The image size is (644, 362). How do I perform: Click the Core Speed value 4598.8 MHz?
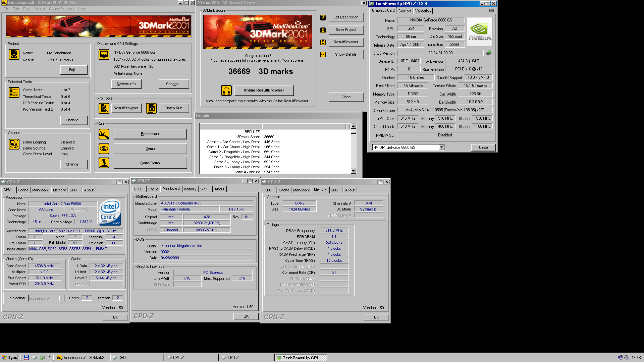tap(44, 266)
